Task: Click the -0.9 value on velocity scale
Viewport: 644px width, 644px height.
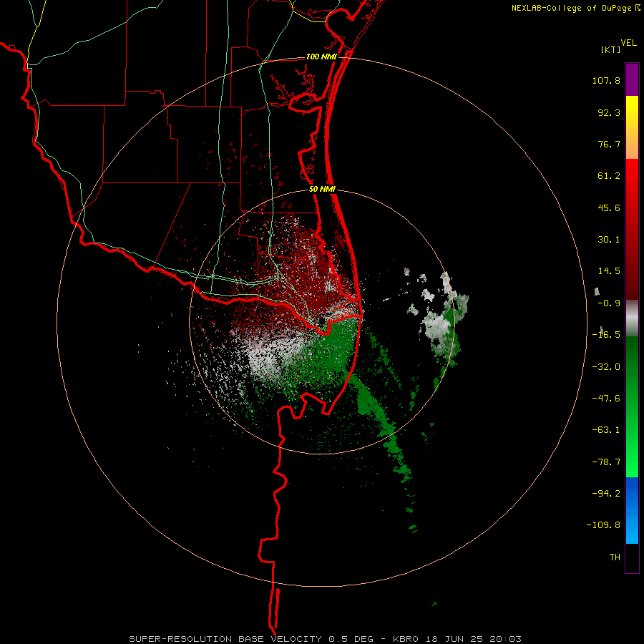Action: pos(609,303)
